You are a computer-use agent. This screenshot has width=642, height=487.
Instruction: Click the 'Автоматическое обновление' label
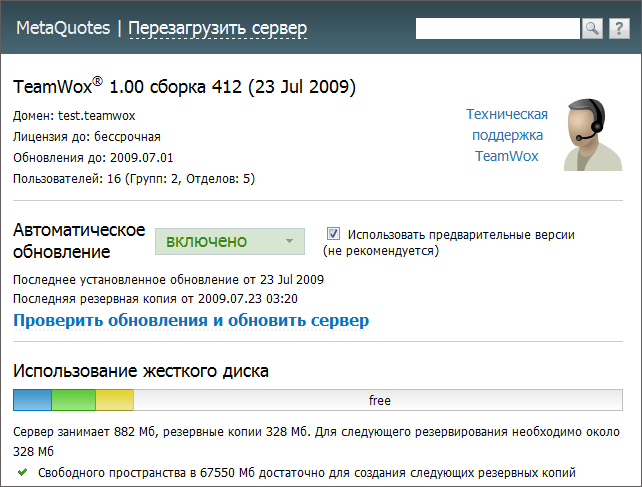(79, 241)
